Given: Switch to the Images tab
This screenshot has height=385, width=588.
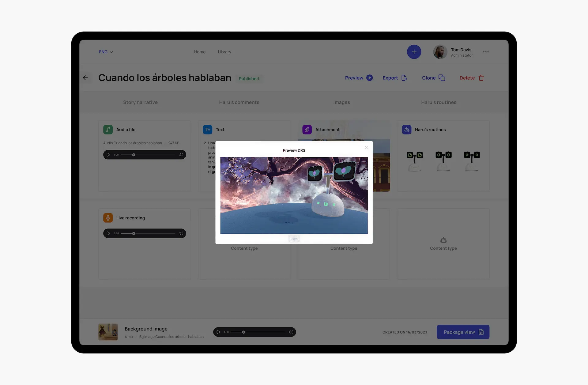Looking at the screenshot, I should 341,102.
